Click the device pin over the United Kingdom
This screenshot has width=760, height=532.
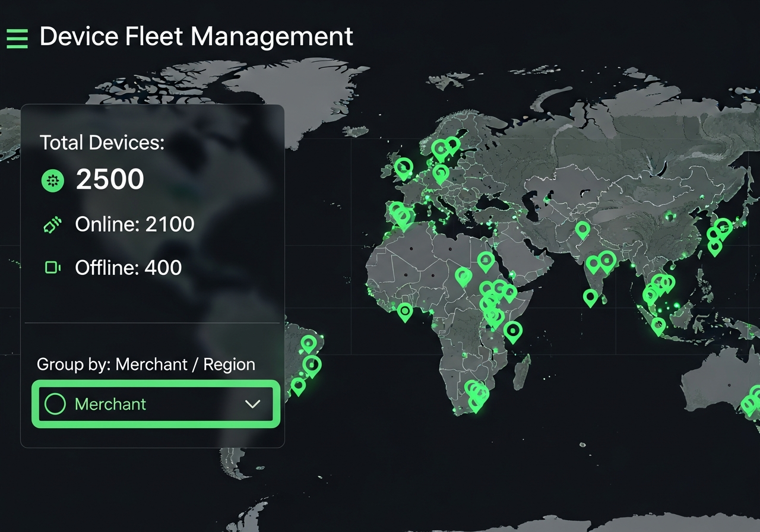click(403, 166)
